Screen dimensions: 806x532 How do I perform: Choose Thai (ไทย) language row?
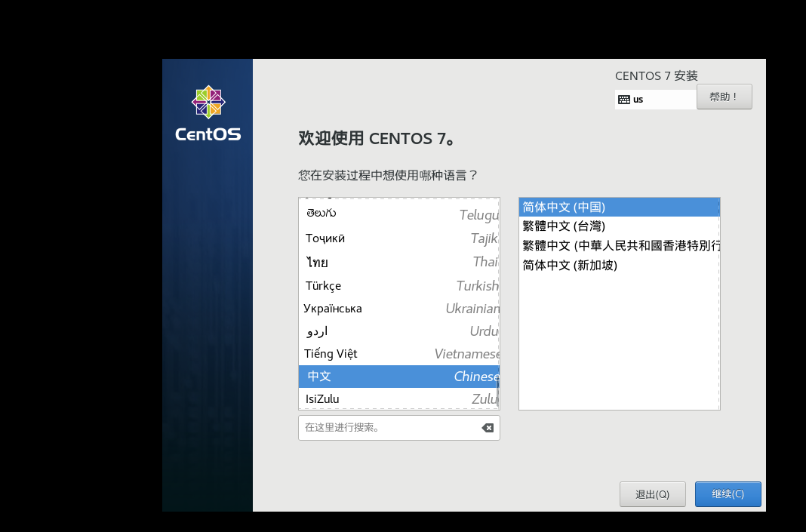coord(399,262)
